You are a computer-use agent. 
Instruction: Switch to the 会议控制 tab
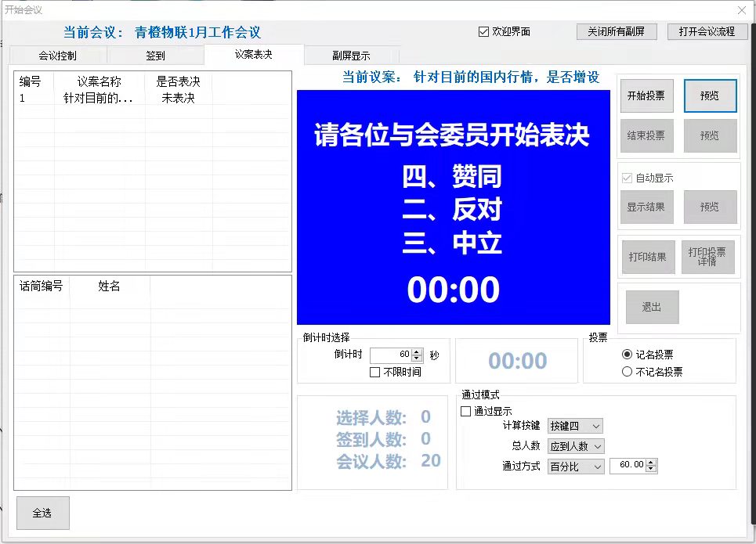[58, 56]
